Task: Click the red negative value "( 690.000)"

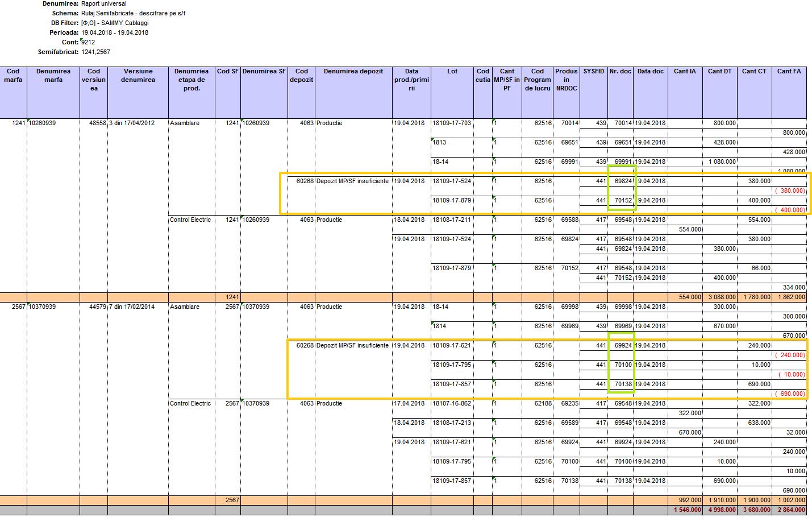Action: point(790,394)
